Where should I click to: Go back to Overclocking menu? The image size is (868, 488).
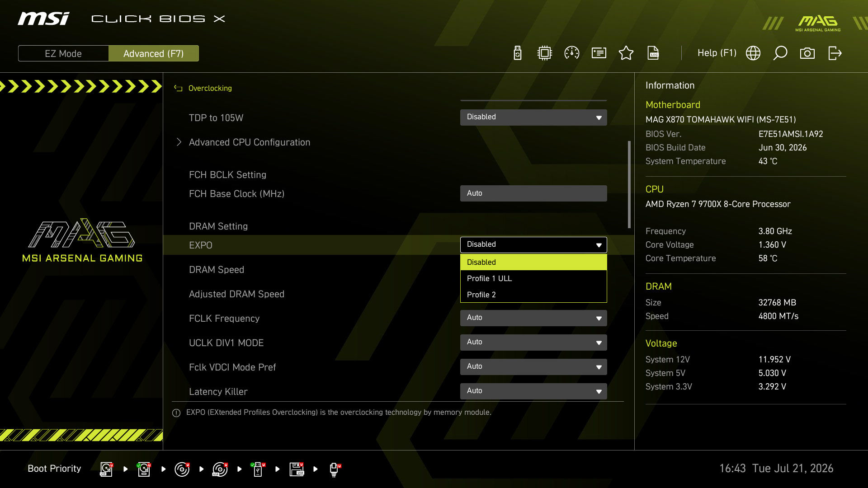point(210,88)
